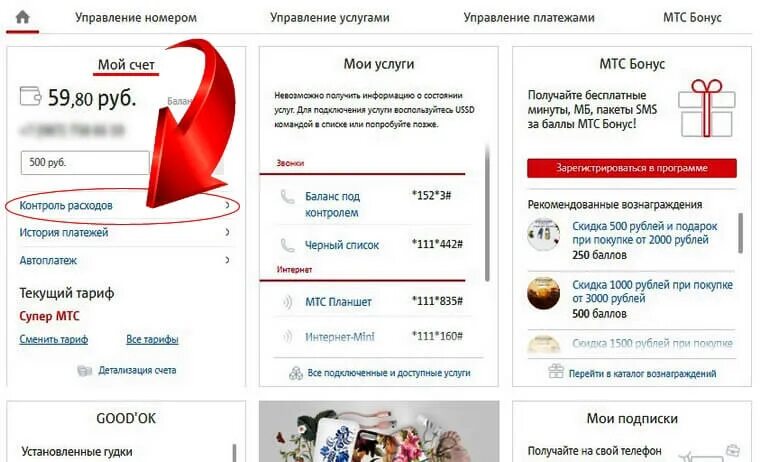Click the 500 руб. payment amount field
The height and width of the screenshot is (462, 760).
point(85,162)
